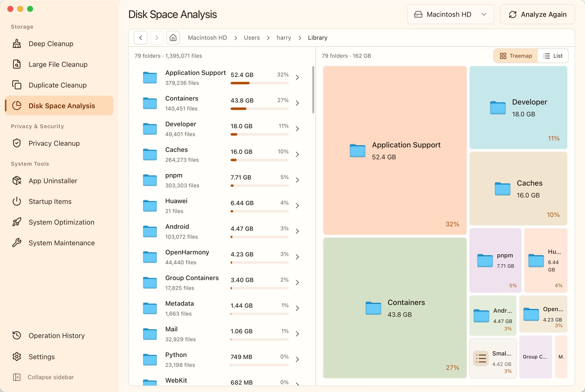Image resolution: width=585 pixels, height=392 pixels.
Task: Switch to Treemap view
Action: tap(515, 56)
